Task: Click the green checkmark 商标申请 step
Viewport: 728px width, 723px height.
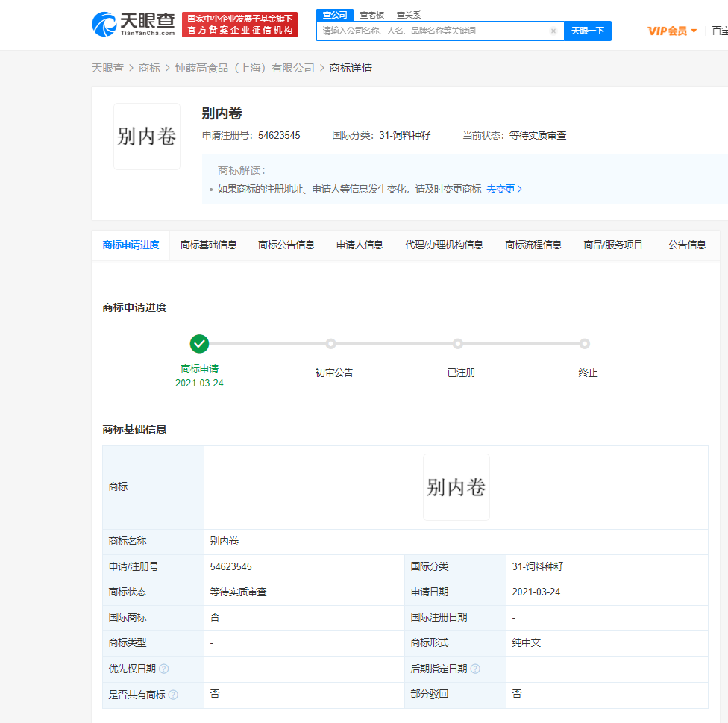Action: (199, 344)
